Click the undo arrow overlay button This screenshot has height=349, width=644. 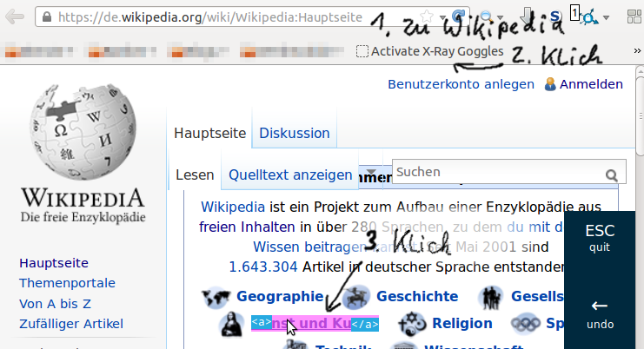(600, 314)
